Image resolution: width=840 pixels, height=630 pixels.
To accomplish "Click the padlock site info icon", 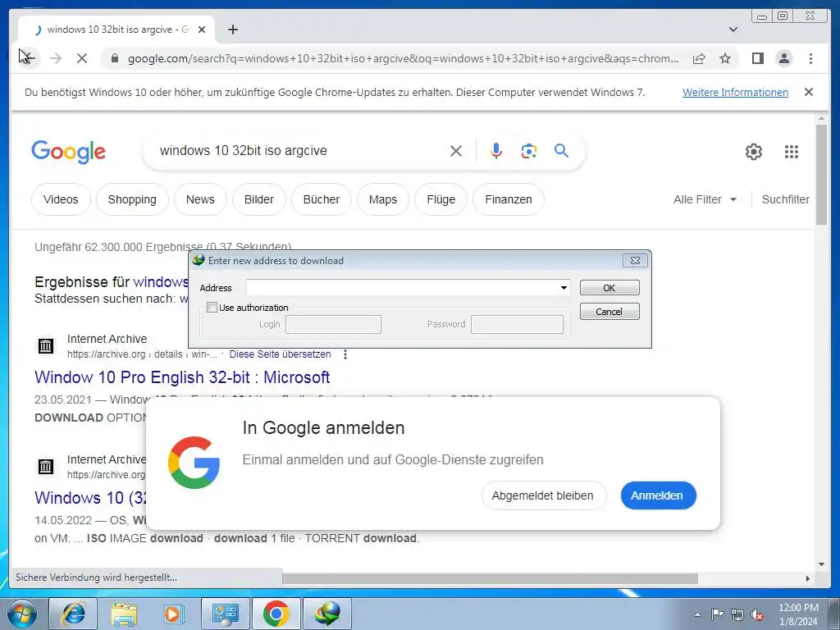I will coord(114,58).
